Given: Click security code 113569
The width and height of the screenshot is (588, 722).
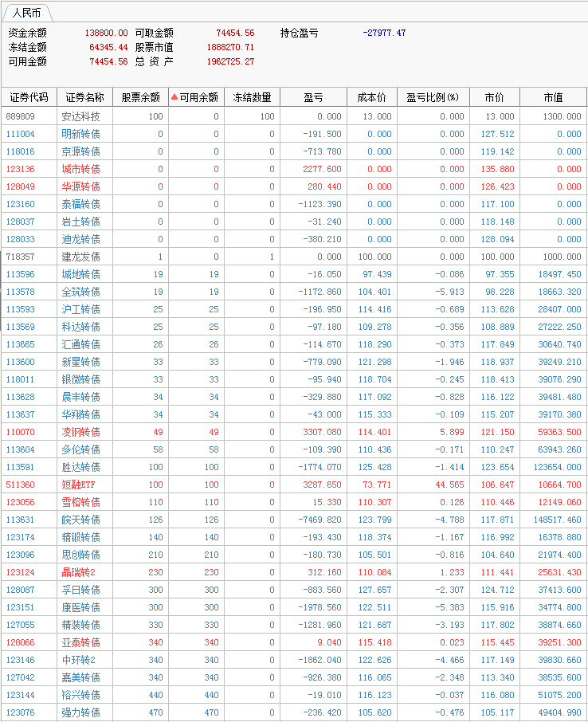Looking at the screenshot, I should (x=20, y=327).
